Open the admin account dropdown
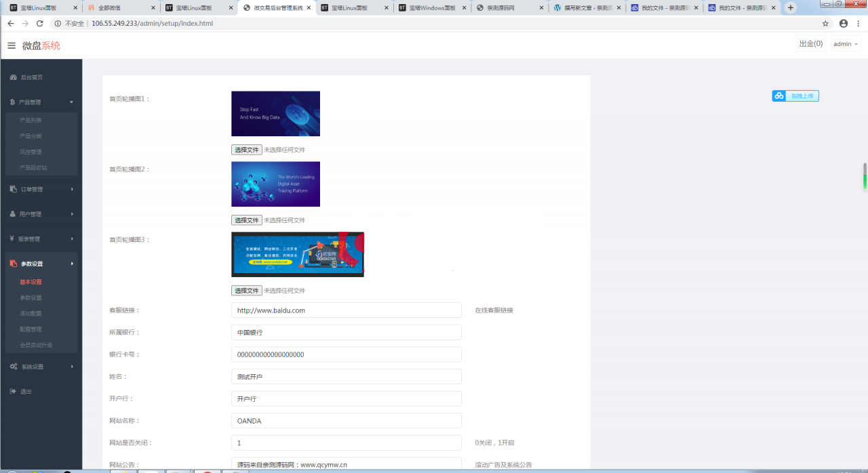The width and height of the screenshot is (868, 473). (846, 44)
